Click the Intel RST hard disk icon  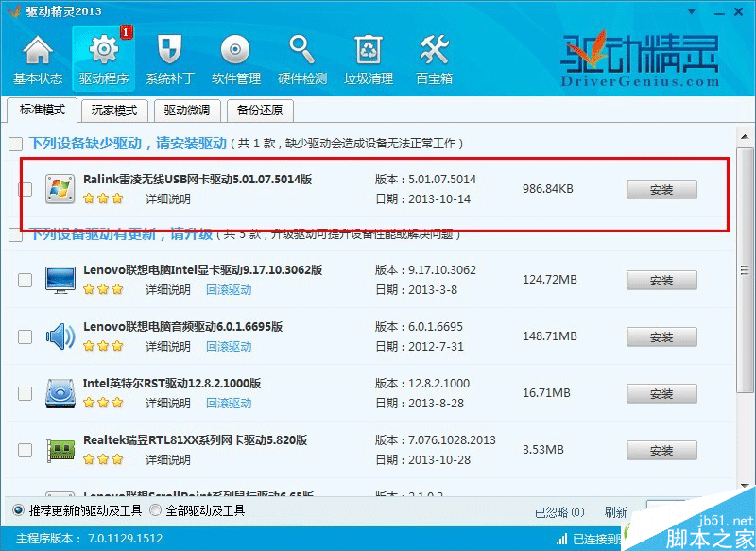point(60,393)
